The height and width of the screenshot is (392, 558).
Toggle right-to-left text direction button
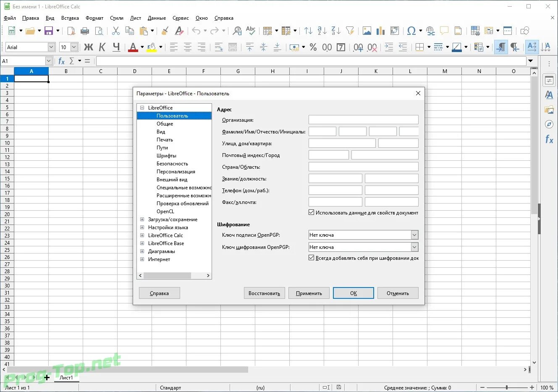tap(515, 47)
